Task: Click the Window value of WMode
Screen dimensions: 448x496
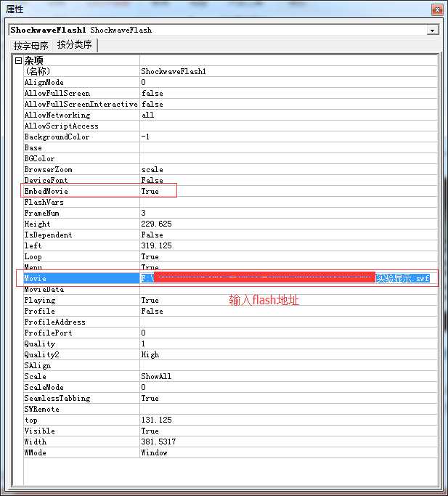Action: tap(154, 453)
